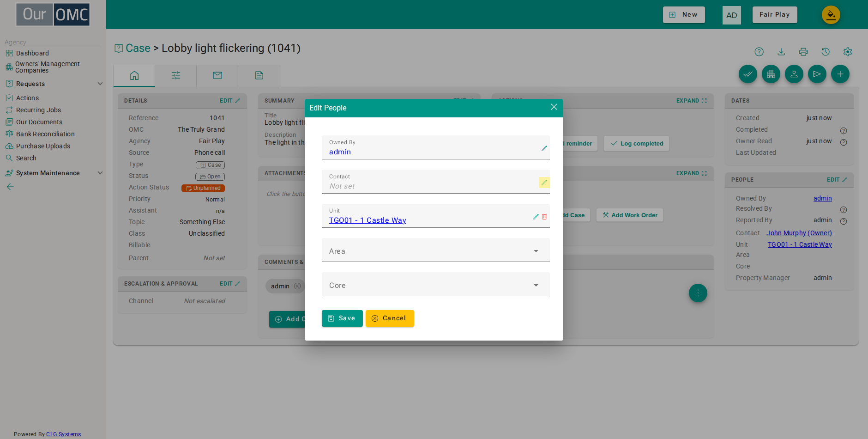The height and width of the screenshot is (439, 868).
Task: Switch to the mail envelope tab
Action: [x=217, y=75]
